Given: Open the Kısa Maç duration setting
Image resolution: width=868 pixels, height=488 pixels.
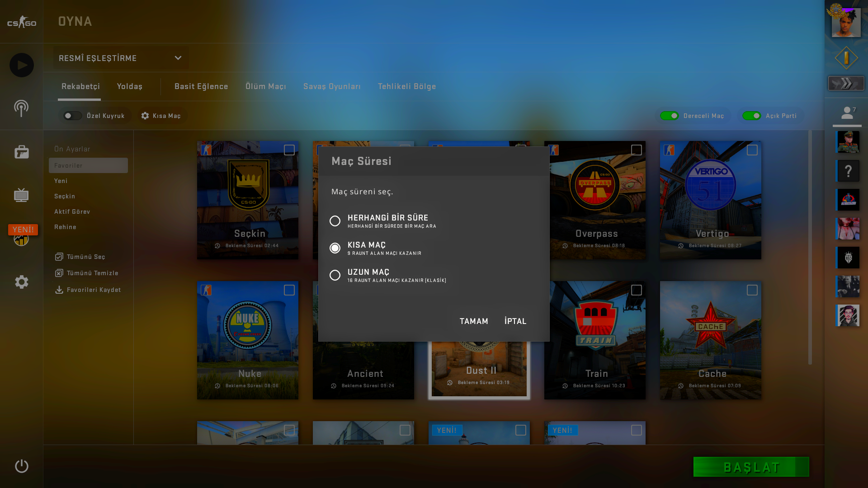Looking at the screenshot, I should [161, 116].
